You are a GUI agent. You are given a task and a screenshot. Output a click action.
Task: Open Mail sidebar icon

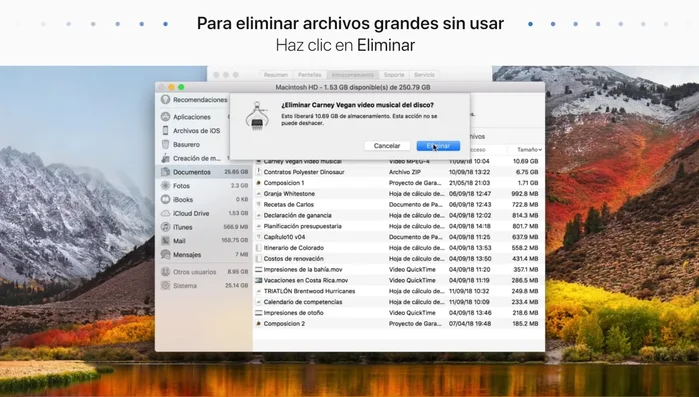pos(165,241)
